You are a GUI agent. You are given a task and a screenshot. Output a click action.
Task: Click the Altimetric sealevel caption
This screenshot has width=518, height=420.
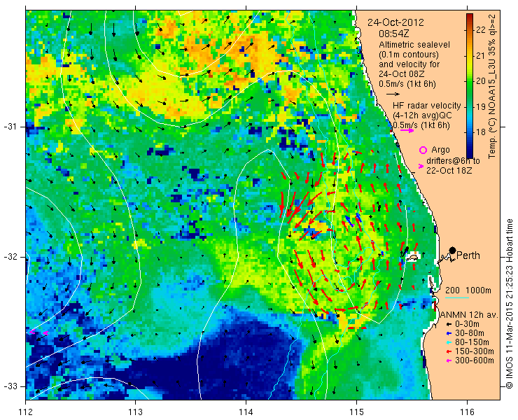(x=414, y=45)
